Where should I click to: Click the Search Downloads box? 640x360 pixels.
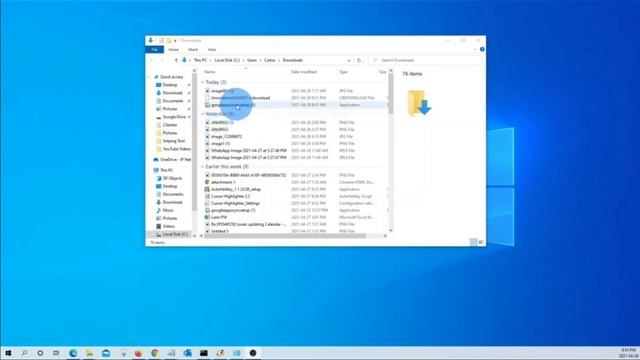425,60
